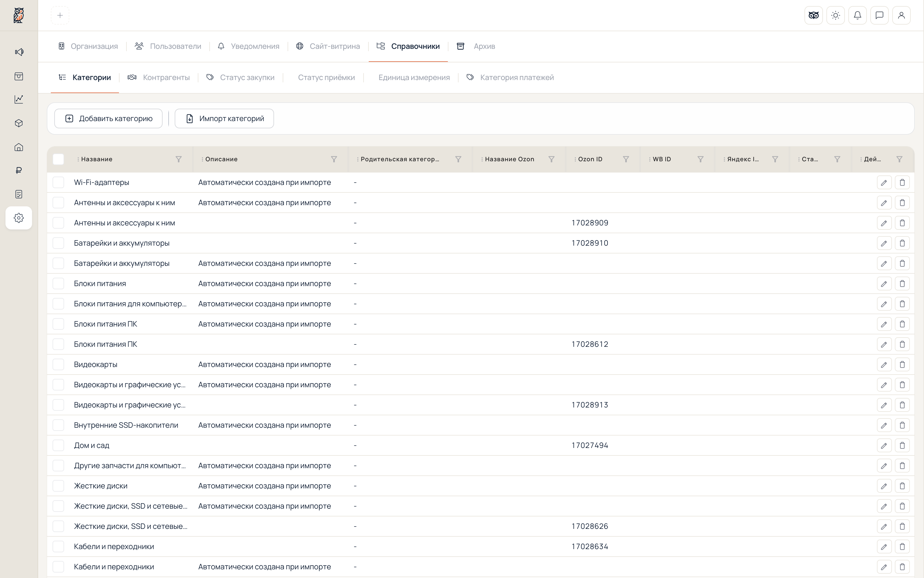The height and width of the screenshot is (578, 924).
Task: Click the Ozon ID value 17027494
Action: tap(590, 445)
